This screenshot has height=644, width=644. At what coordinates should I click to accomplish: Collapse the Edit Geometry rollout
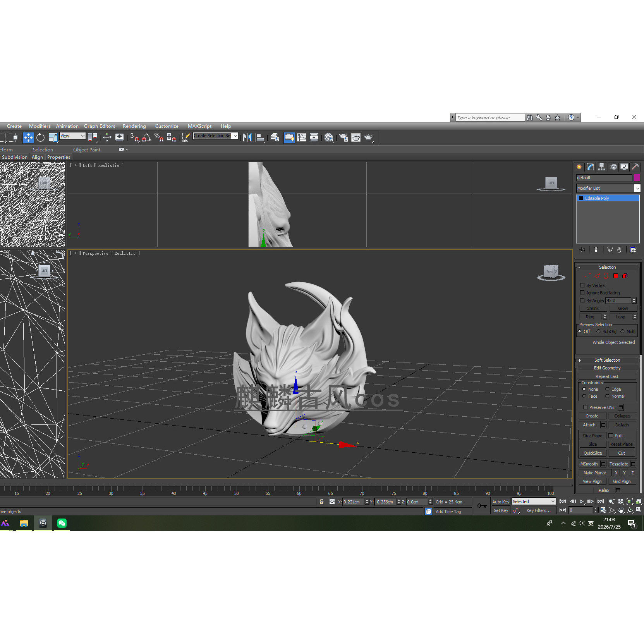point(607,368)
